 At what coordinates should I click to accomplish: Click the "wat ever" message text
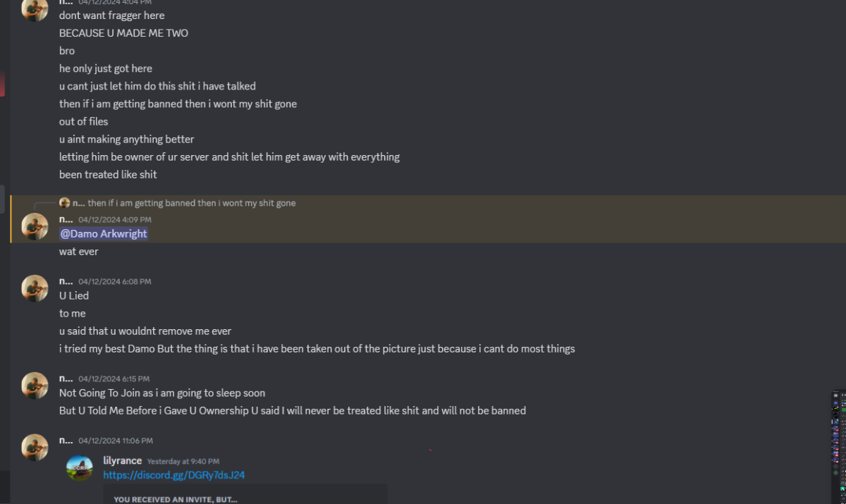tap(79, 252)
